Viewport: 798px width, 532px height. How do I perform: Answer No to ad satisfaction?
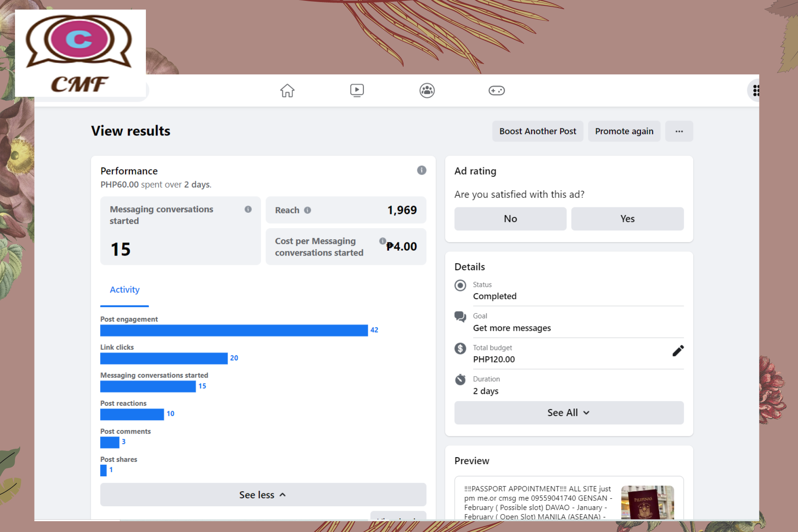(510, 219)
